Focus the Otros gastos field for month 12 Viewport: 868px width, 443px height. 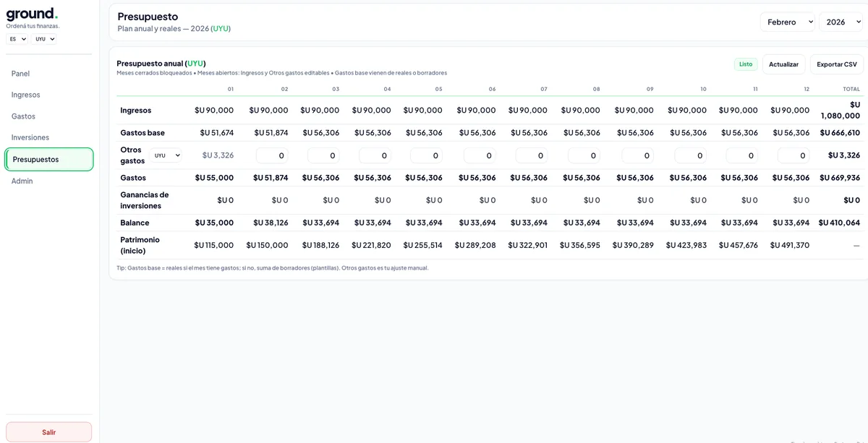(793, 155)
